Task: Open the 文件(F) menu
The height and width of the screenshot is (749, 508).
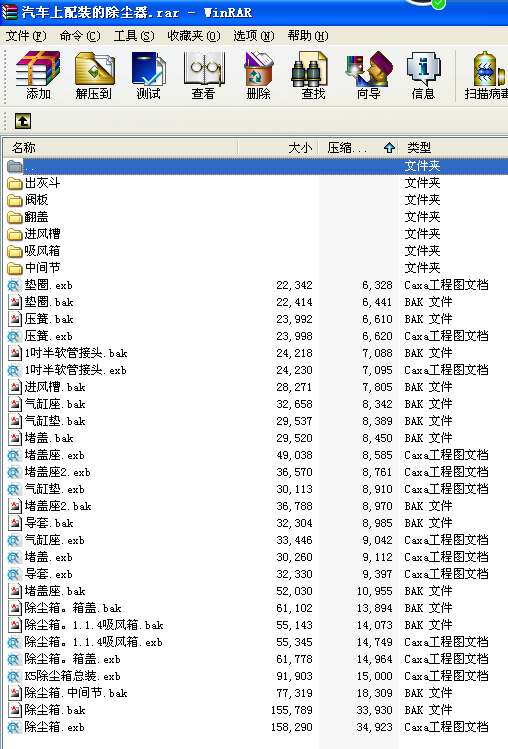Action: pyautogui.click(x=26, y=36)
